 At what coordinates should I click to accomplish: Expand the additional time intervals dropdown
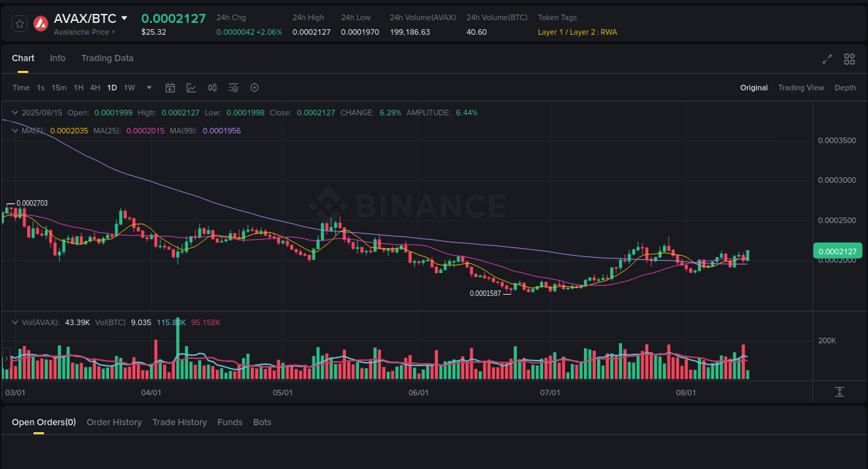(149, 88)
